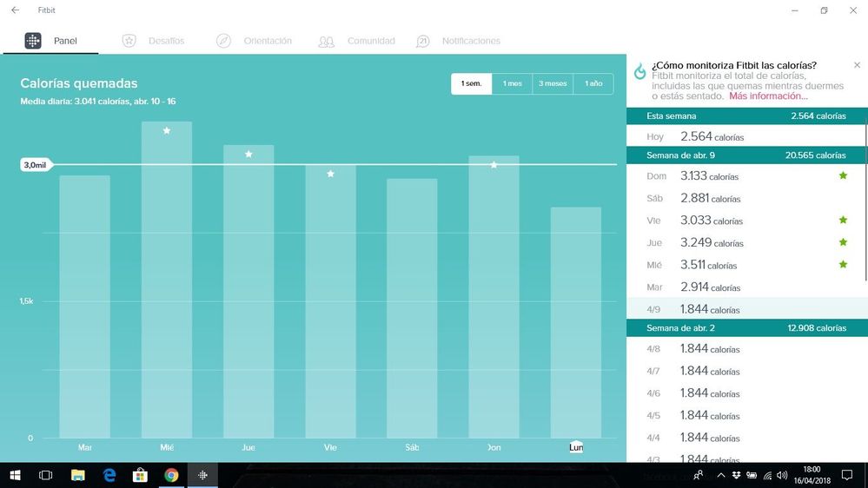This screenshot has height=488, width=868.
Task: Open the Panel dashboard tab
Action: pyautogui.click(x=51, y=41)
